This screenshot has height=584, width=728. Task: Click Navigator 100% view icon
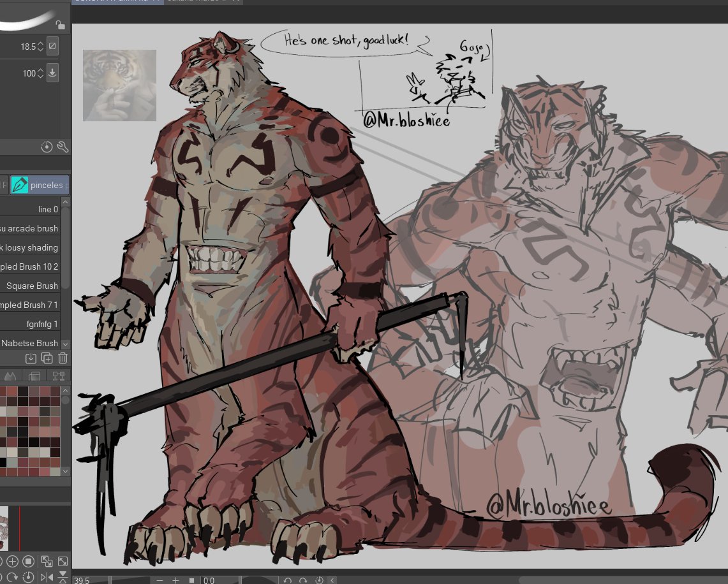29,561
